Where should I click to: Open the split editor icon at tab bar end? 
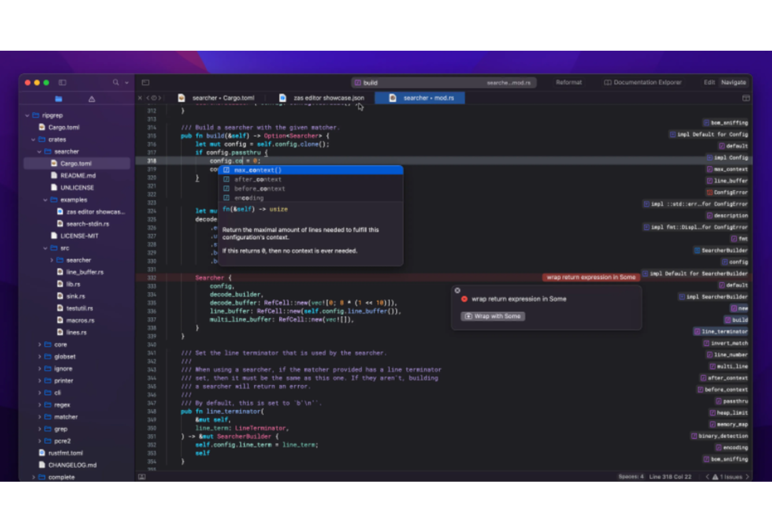[x=746, y=98]
